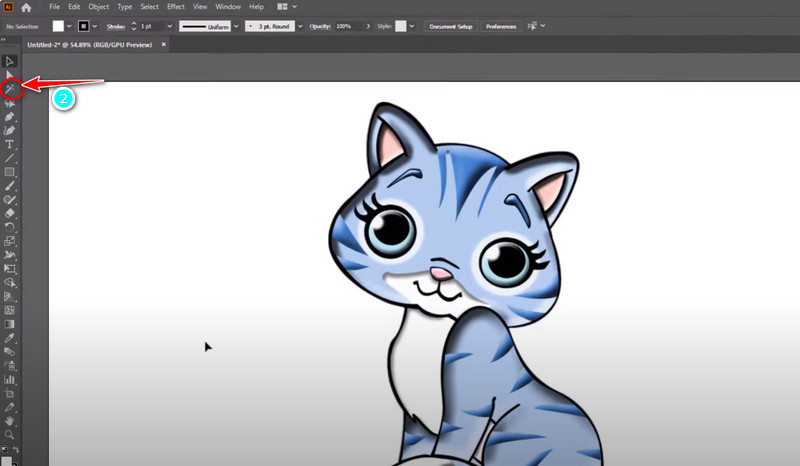Screen dimensions: 800x466
Task: Select the Scale tool
Action: point(9,241)
